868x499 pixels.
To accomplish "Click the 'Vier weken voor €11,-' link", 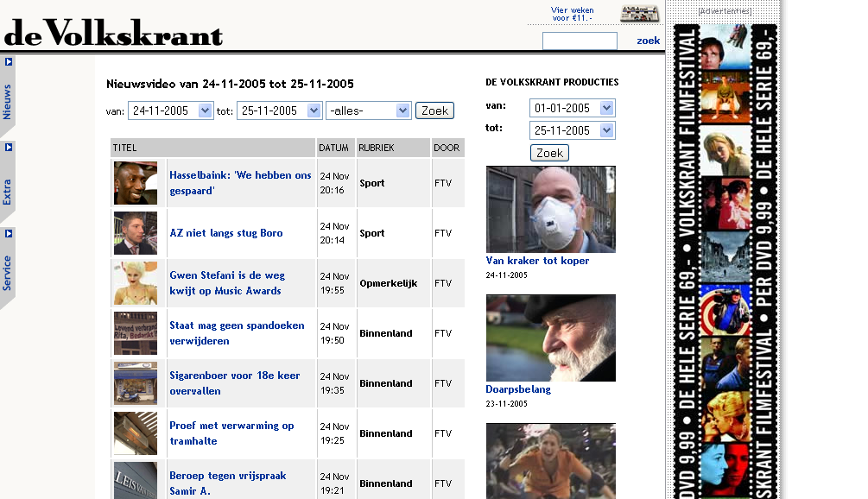I will (x=572, y=14).
